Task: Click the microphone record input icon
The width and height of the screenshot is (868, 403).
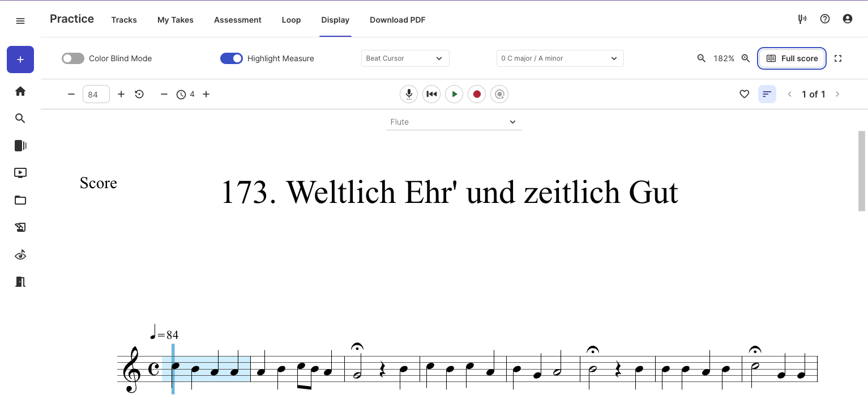Action: point(409,94)
